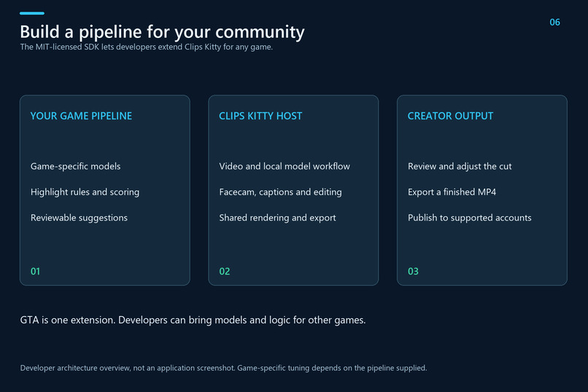Click the developer architecture overview footnote
This screenshot has width=588, height=392.
point(223,368)
